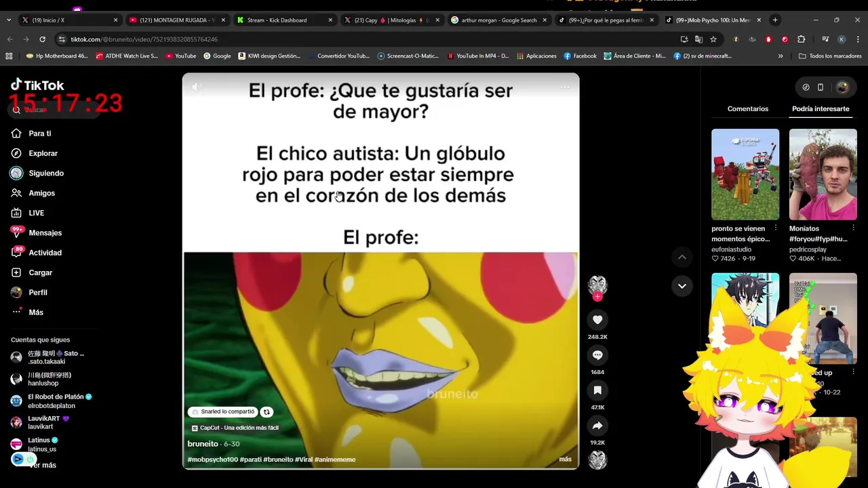Click install app icon in address bar
Viewport: 868px width, 488px height.
(684, 39)
